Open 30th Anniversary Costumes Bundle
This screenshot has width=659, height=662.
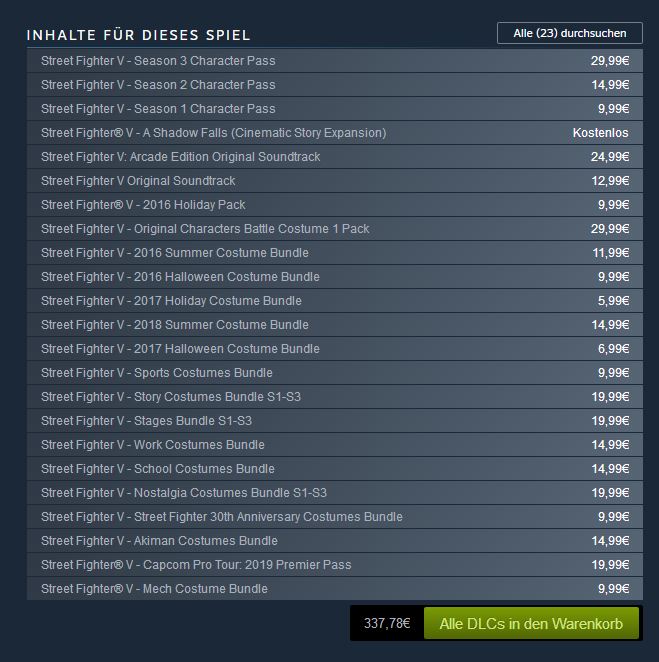pyautogui.click(x=335, y=517)
